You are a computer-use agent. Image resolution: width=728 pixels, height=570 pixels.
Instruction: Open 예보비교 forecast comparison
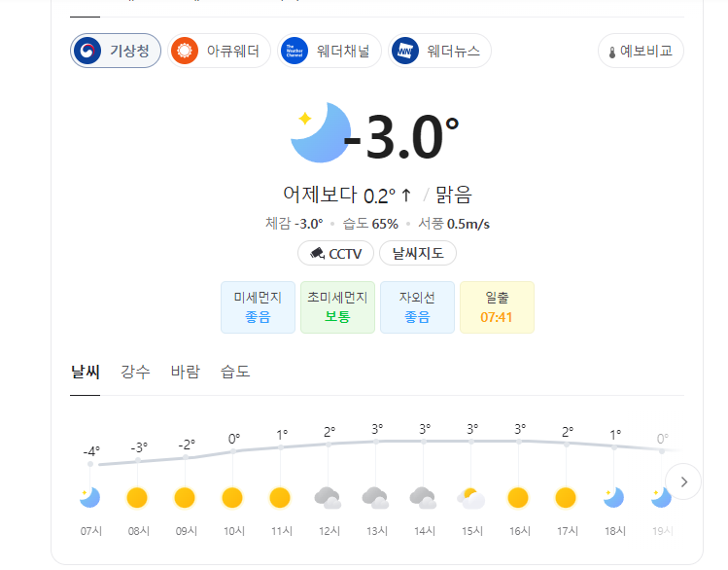[x=641, y=51]
